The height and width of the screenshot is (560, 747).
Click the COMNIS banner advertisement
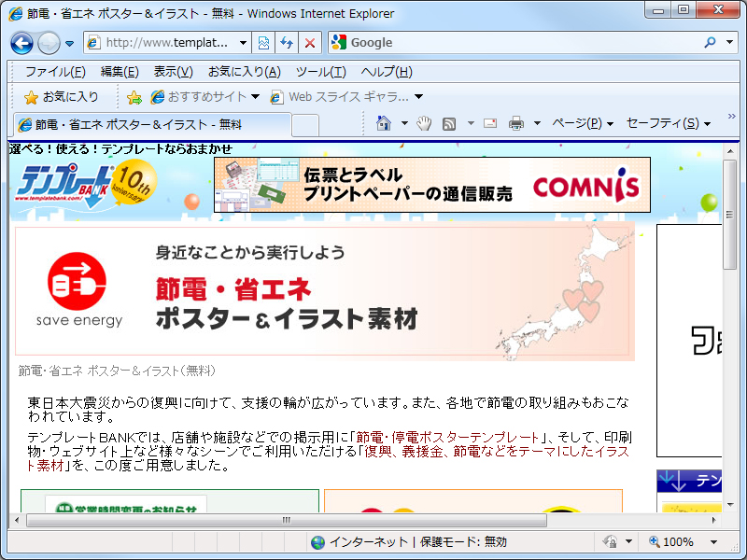[430, 185]
